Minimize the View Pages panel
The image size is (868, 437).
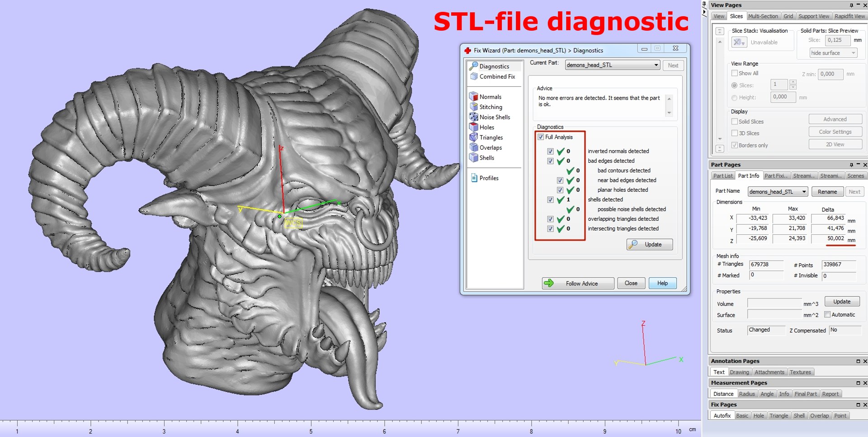coord(858,5)
